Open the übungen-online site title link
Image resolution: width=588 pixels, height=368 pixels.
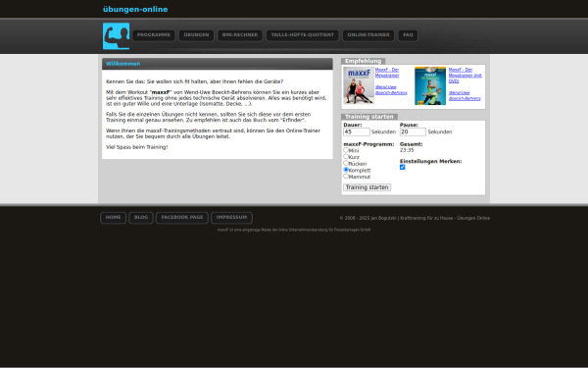coord(135,10)
